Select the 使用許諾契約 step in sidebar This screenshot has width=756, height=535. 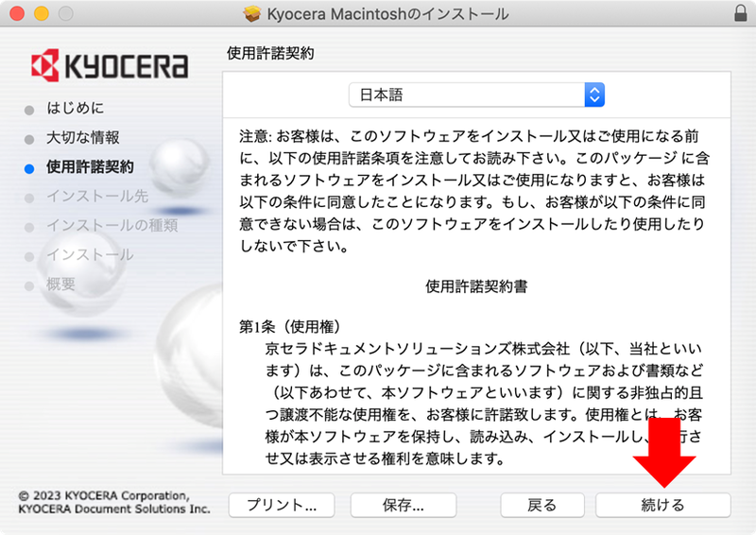click(x=90, y=167)
